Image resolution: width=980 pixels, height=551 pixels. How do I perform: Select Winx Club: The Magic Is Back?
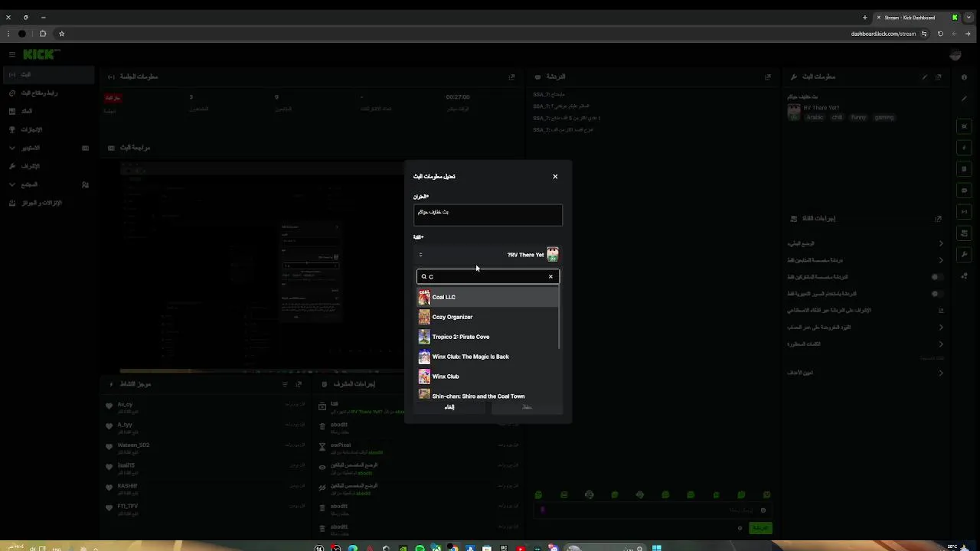(x=488, y=357)
